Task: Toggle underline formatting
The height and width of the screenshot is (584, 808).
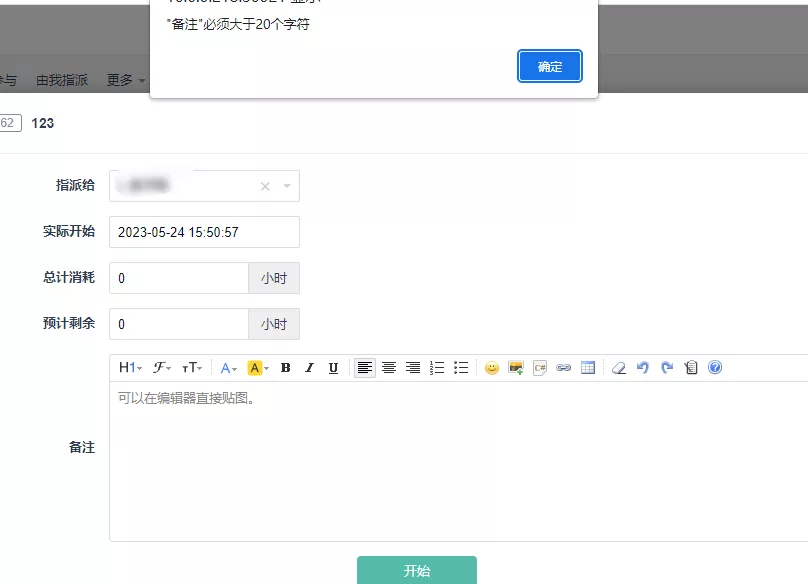Action: coord(333,368)
